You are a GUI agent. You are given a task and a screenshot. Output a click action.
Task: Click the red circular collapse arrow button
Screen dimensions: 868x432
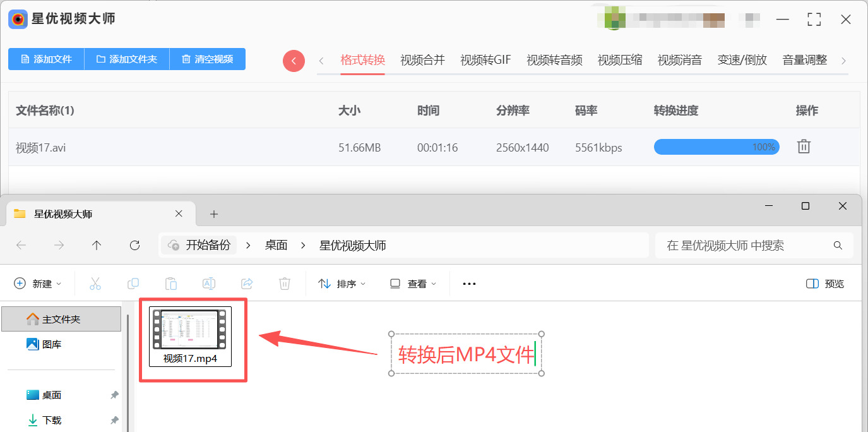pyautogui.click(x=294, y=61)
